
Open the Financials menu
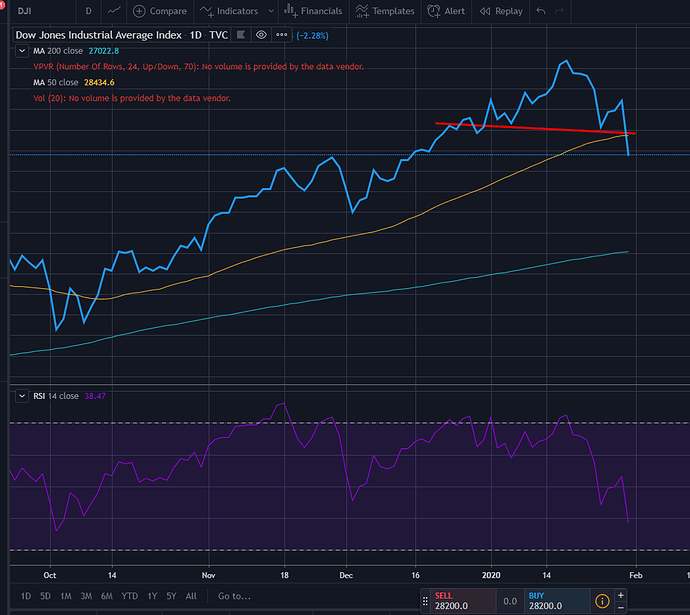(x=313, y=11)
